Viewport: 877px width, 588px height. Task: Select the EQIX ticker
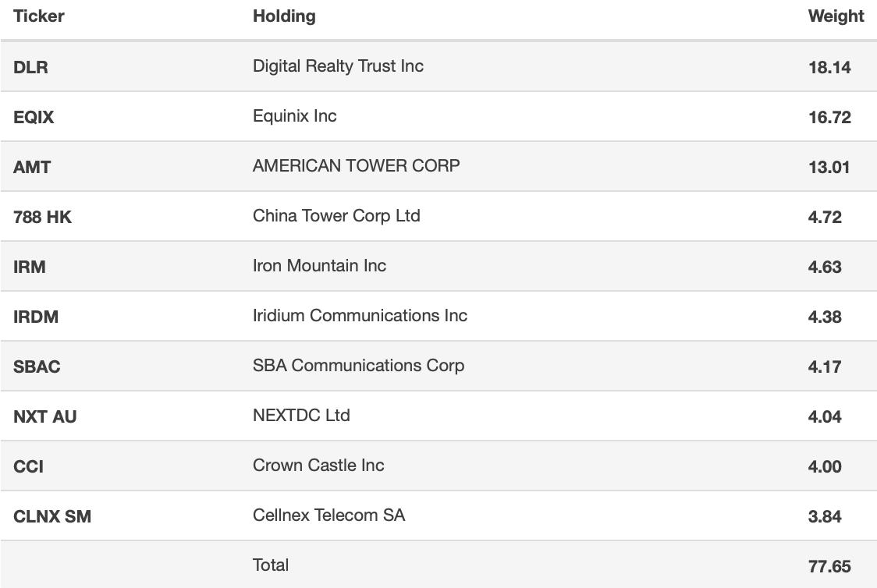point(34,117)
